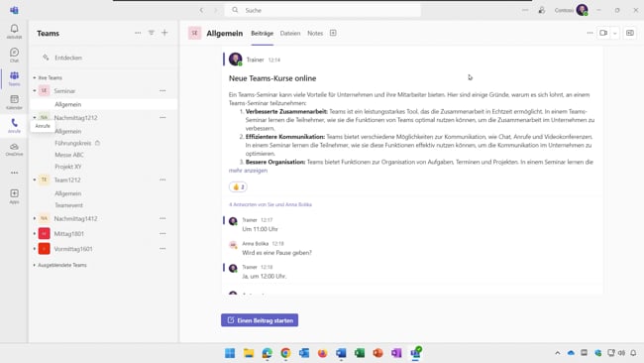Collapse the Ihre Teams section
Image resolution: width=644 pixels, height=363 pixels.
click(x=35, y=77)
